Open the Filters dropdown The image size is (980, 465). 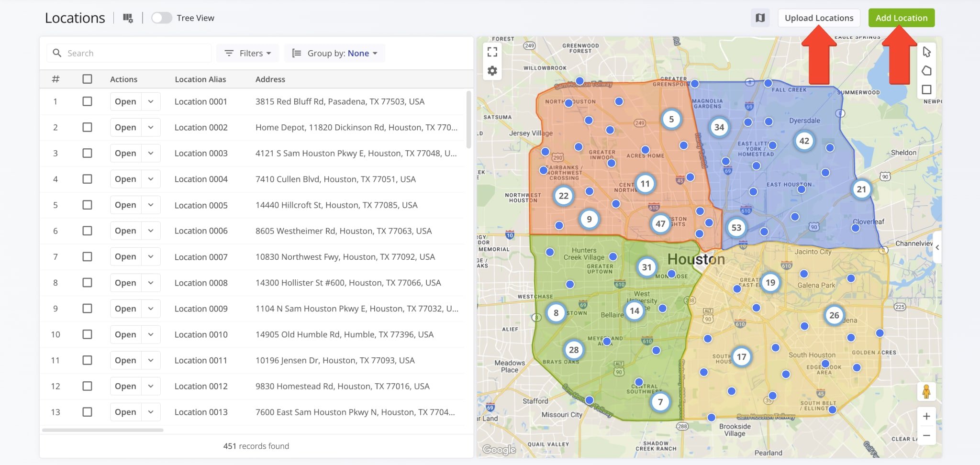248,53
